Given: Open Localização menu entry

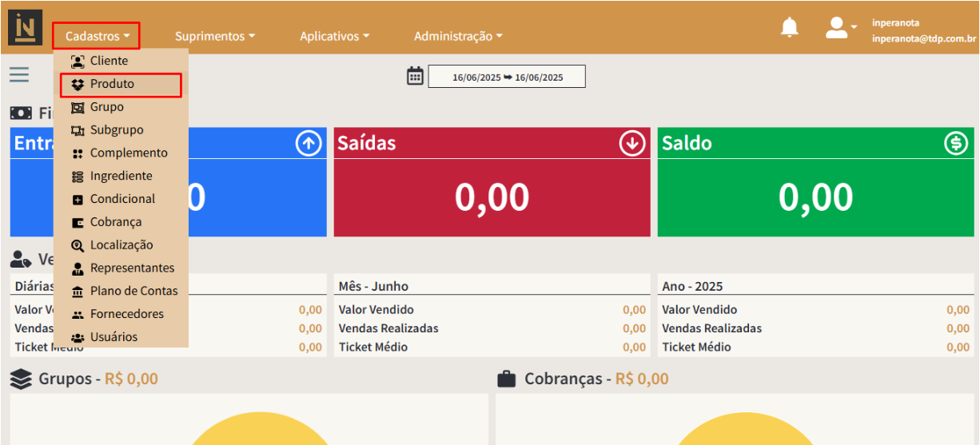Looking at the screenshot, I should point(122,245).
